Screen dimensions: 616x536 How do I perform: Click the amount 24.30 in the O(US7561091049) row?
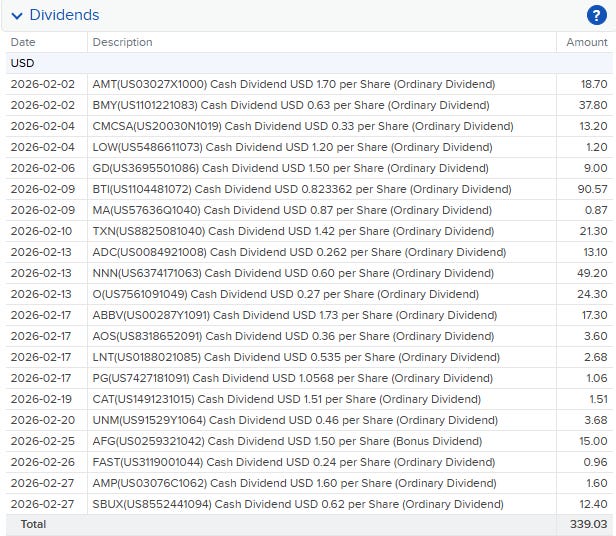(592, 294)
